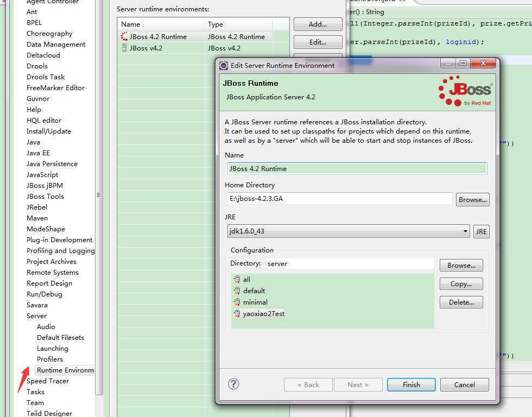Select JBoss jBPM preferences
532x417 pixels.
(x=45, y=185)
